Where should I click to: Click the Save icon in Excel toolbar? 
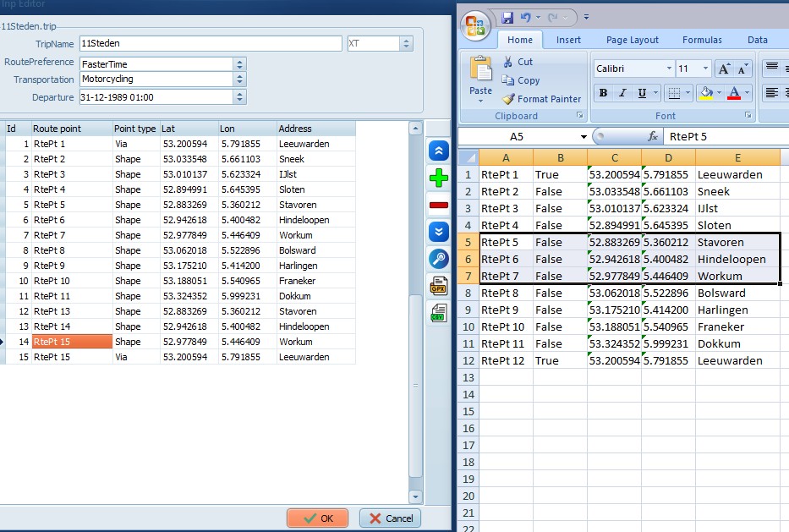point(507,17)
